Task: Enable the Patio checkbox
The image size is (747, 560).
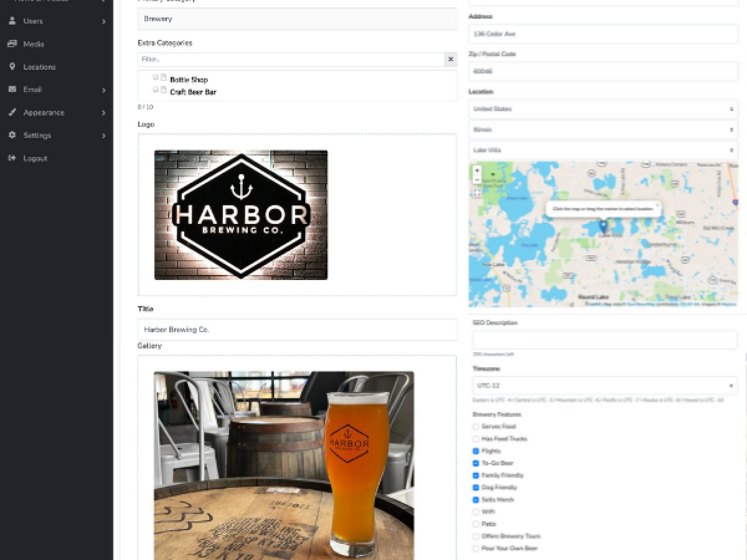Action: [476, 524]
